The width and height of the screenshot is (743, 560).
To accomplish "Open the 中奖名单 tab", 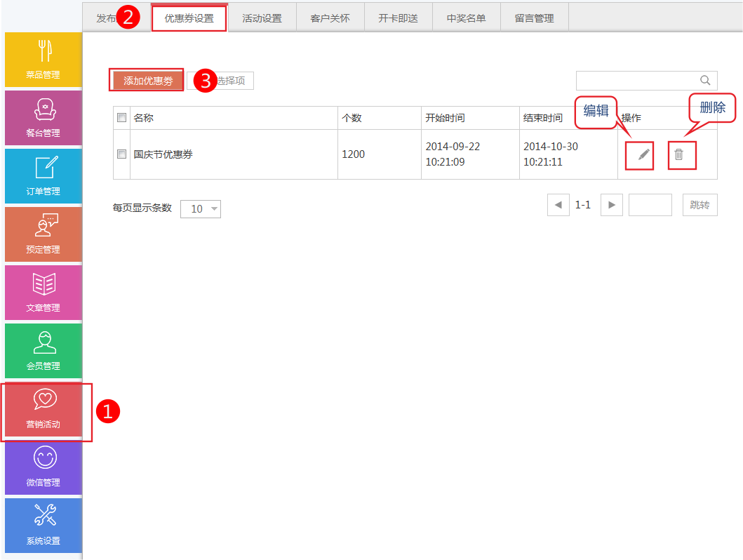I will [x=466, y=18].
